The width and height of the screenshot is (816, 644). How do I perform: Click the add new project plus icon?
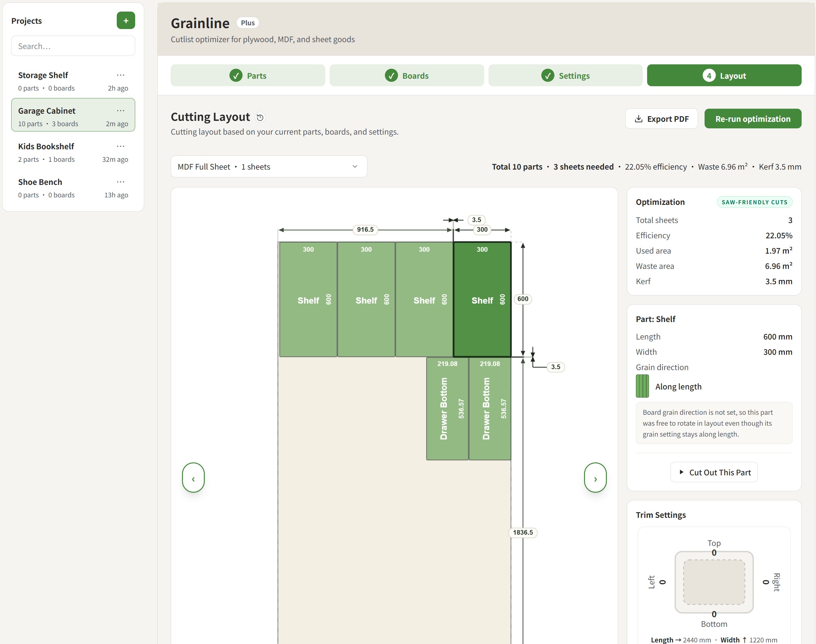click(125, 20)
